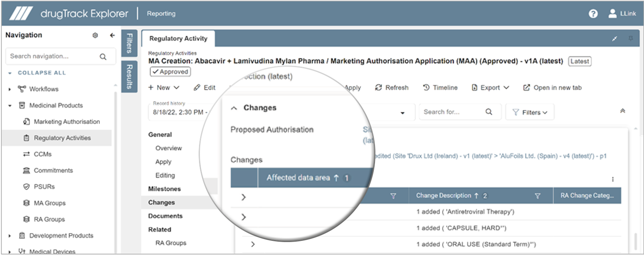This screenshot has width=644, height=255.
Task: Open Commitments in navigation tree
Action: click(x=53, y=170)
